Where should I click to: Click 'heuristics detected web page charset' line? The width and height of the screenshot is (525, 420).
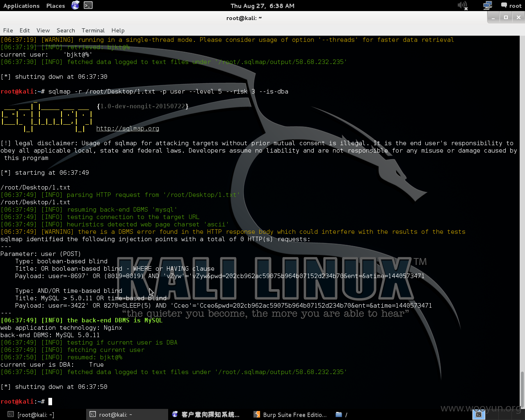click(x=114, y=224)
